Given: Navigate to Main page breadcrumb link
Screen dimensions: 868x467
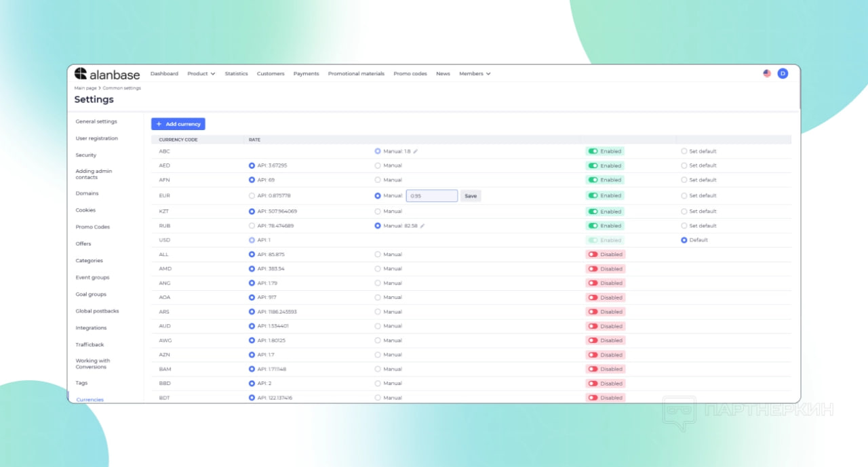Looking at the screenshot, I should pyautogui.click(x=85, y=88).
